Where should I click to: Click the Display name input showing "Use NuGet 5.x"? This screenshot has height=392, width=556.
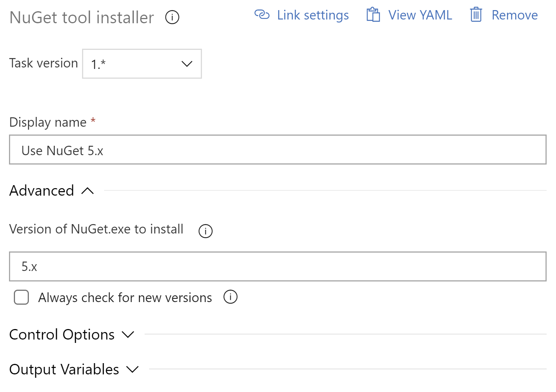point(277,150)
